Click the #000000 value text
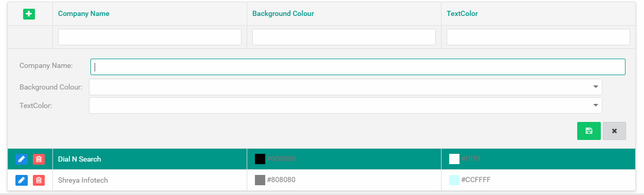Image resolution: width=644 pixels, height=195 pixels. click(x=281, y=159)
